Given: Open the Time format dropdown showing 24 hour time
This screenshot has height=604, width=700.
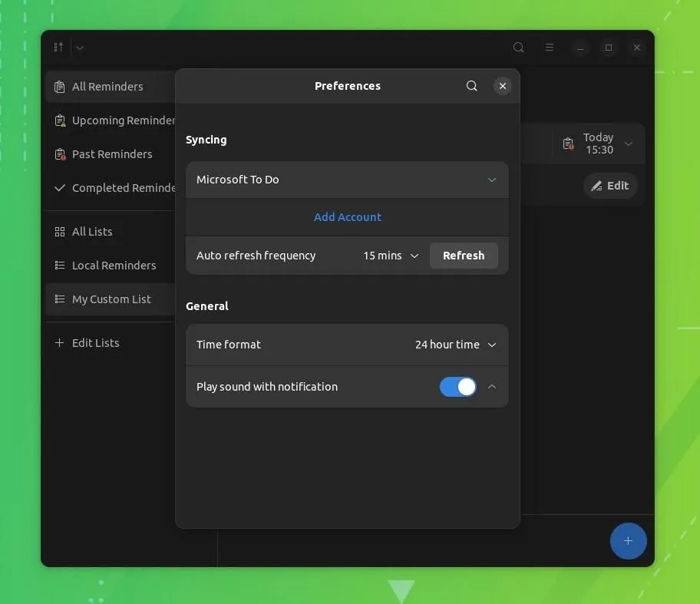Looking at the screenshot, I should coord(456,345).
